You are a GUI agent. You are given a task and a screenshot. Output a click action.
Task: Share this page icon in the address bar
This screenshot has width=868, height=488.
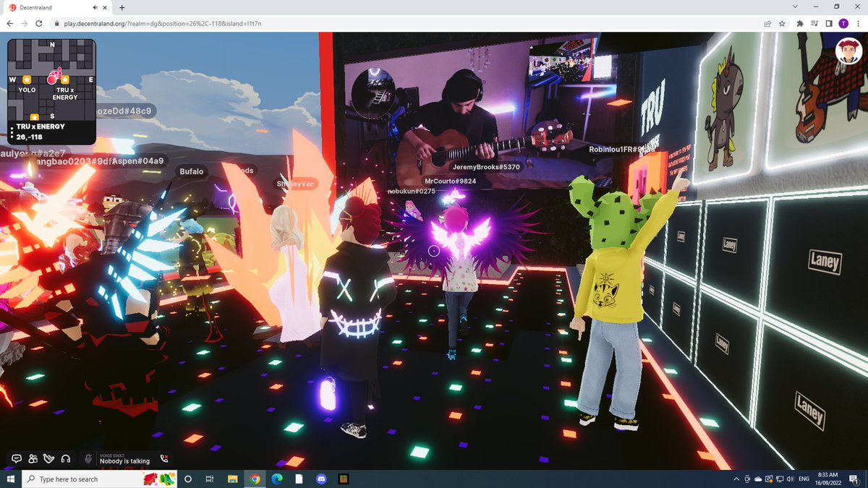click(767, 23)
